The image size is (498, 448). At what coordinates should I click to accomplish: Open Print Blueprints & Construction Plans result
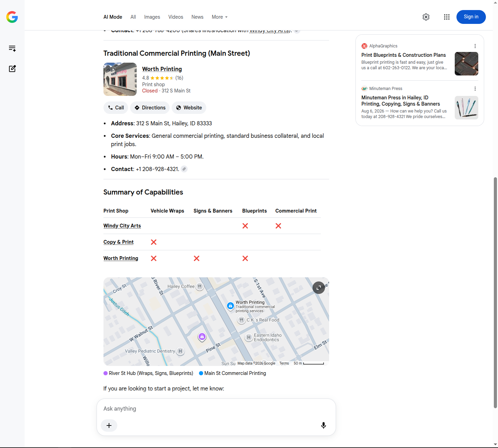coord(404,55)
